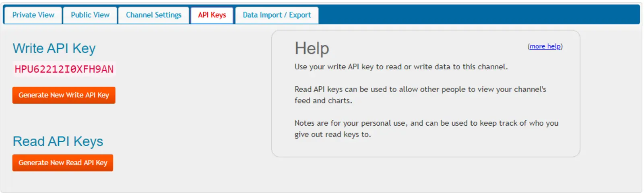Click the line starting 'Notes are for your personal use'
This screenshot has height=195, width=644.
tap(426, 123)
